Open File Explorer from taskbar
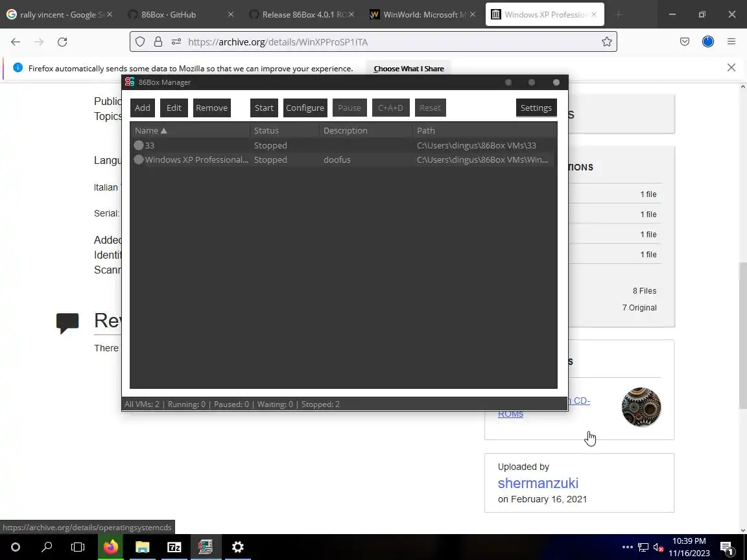747x560 pixels. (x=143, y=547)
